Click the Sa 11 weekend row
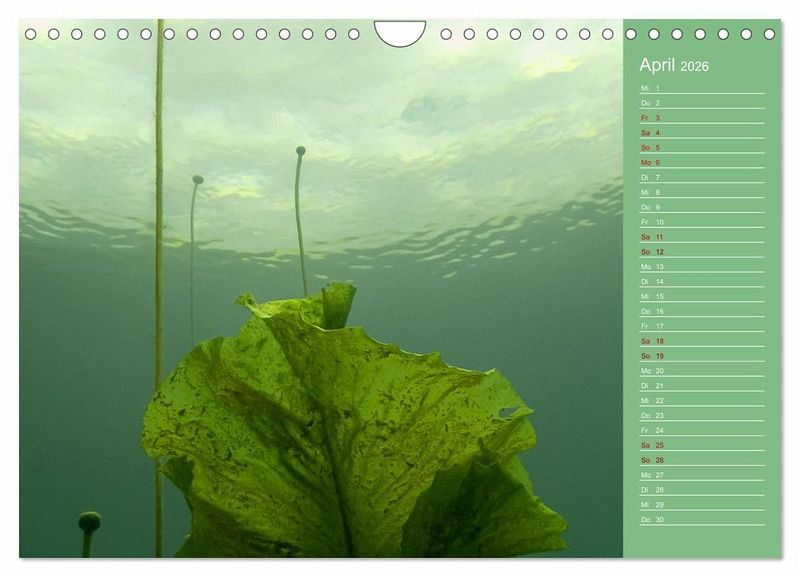Viewport: 800px width, 577px height. coord(702,237)
